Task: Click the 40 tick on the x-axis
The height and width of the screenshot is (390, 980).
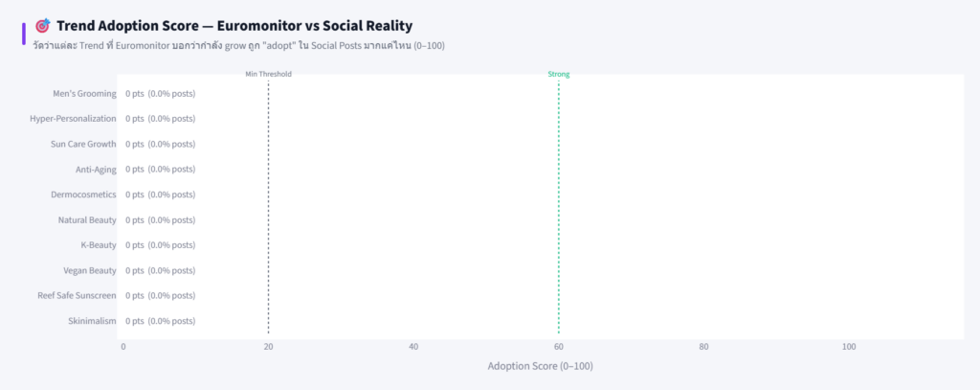Action: (413, 346)
